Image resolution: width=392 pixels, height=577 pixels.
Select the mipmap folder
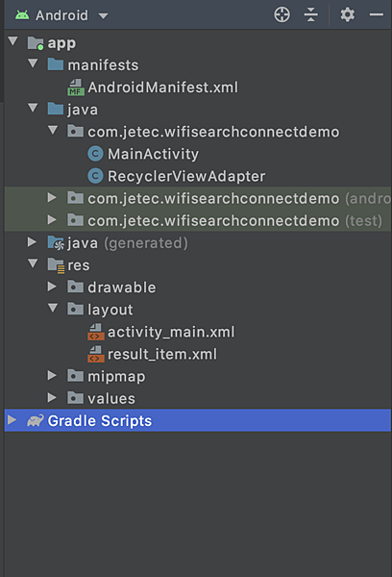[116, 376]
